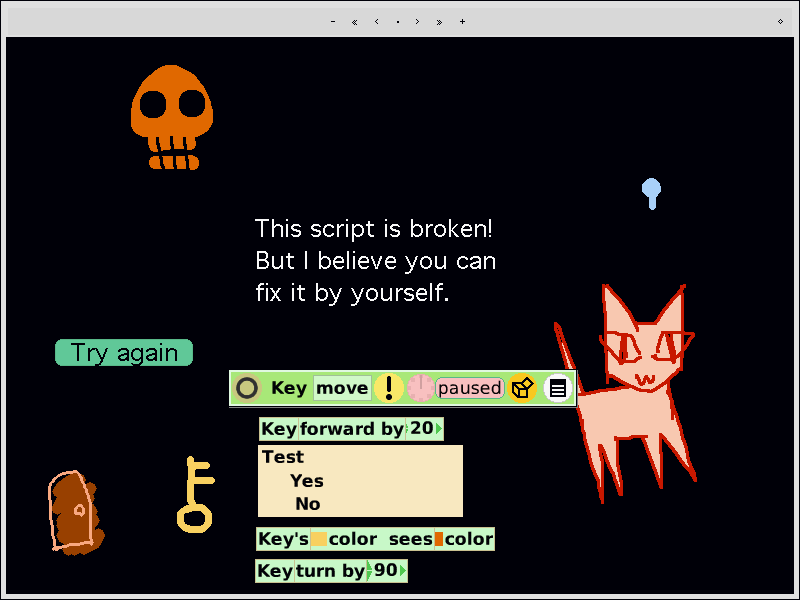Click the center dot in the navigator bar
This screenshot has height=600, width=800.
397,21
